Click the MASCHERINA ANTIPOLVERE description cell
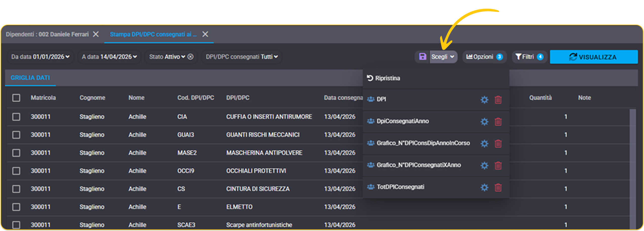Image resolution: width=644 pixels, height=231 pixels. (x=264, y=153)
